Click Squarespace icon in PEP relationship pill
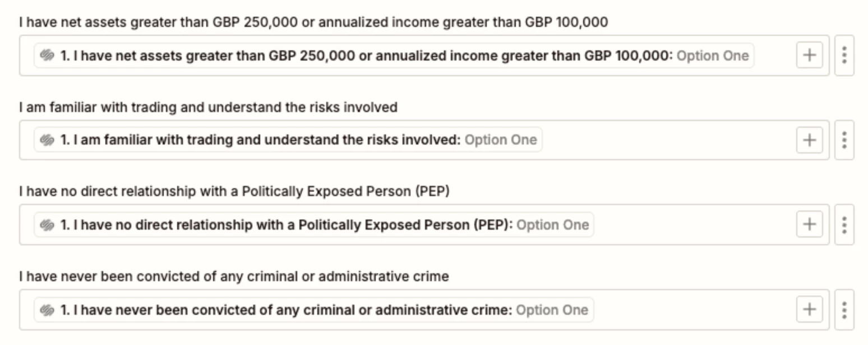 point(47,225)
